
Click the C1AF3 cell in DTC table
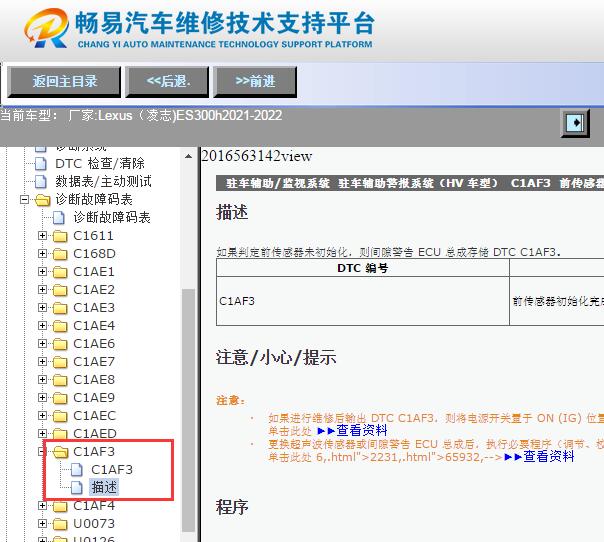[362, 301]
